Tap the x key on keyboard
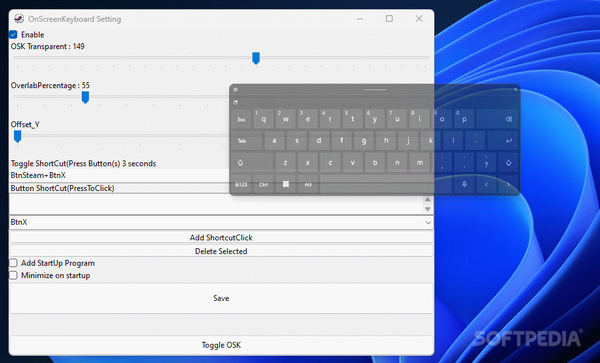 coord(308,163)
